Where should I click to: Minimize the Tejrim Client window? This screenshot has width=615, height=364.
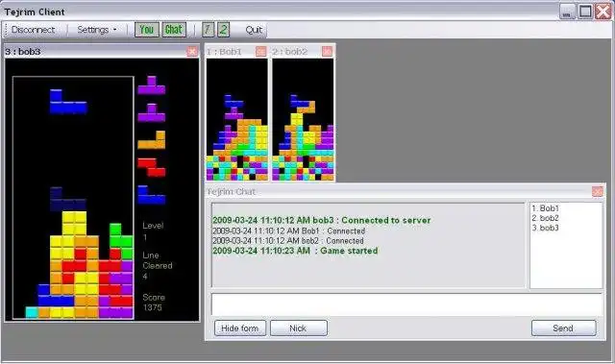(x=566, y=12)
